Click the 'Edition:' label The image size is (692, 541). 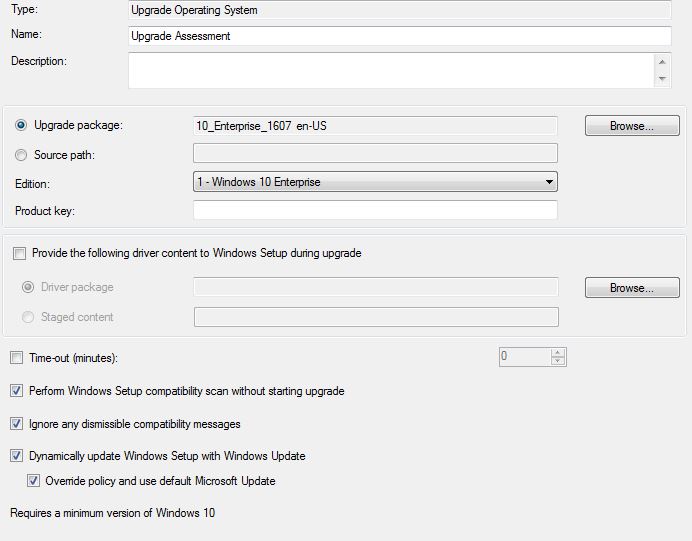32,184
